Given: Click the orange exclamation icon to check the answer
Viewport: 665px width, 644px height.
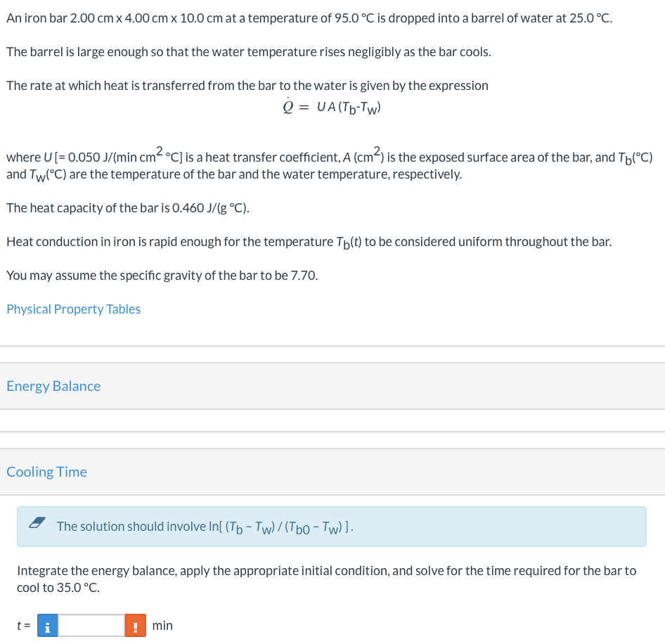Looking at the screenshot, I should [135, 625].
